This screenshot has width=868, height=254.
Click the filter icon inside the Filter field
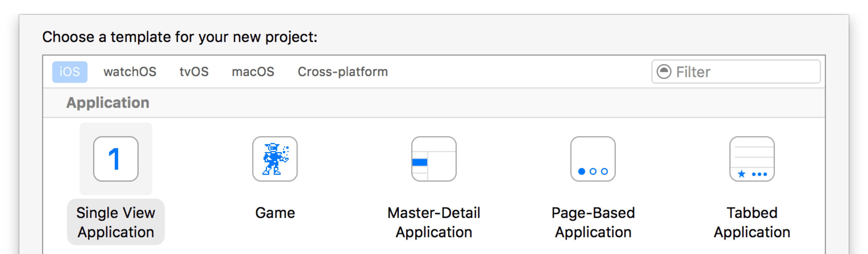(664, 72)
